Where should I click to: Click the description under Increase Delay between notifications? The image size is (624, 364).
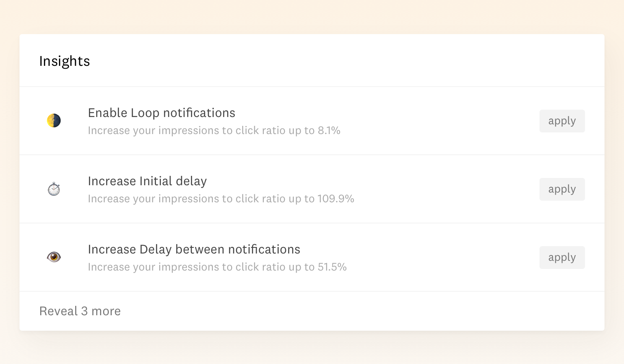point(217,267)
